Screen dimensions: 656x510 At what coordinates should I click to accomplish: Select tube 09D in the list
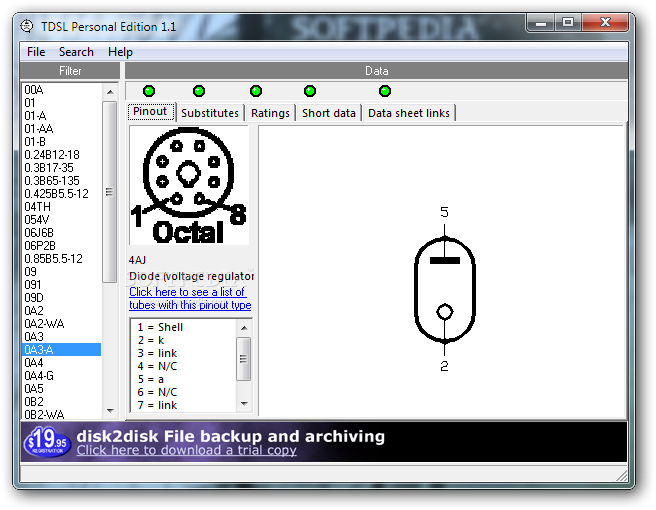(x=62, y=297)
